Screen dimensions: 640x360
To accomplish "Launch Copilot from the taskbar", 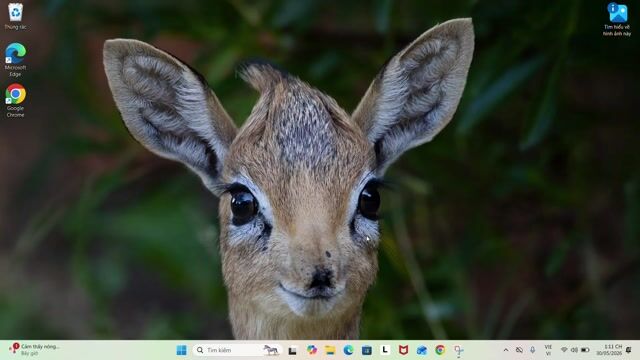I will 311,350.
